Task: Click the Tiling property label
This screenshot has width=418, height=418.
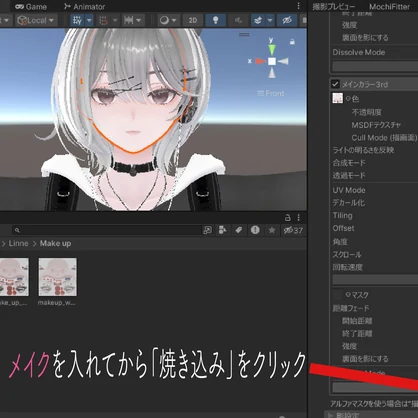Action: [x=342, y=216]
